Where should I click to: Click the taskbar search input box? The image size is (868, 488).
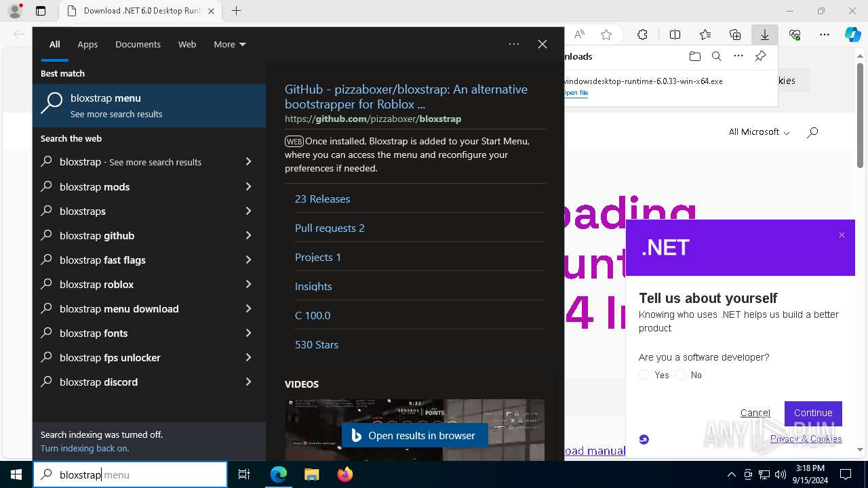pos(130,474)
